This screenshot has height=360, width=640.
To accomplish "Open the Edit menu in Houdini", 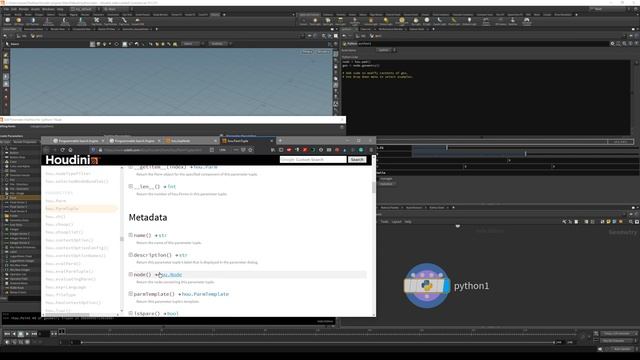I will pos(14,9).
